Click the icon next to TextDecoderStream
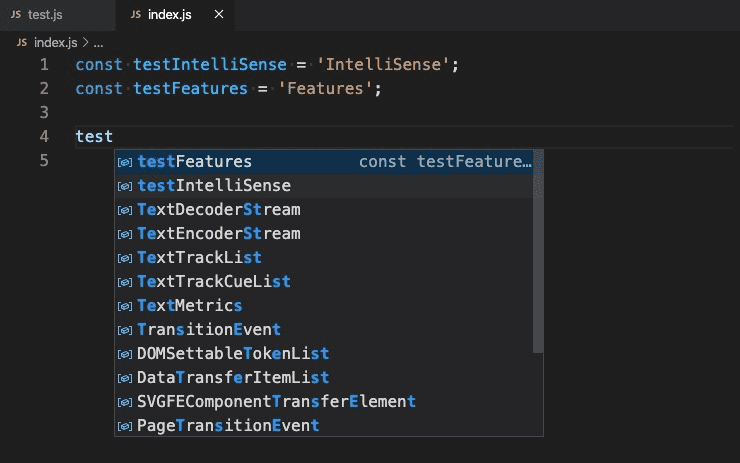This screenshot has width=740, height=463. tap(125, 210)
